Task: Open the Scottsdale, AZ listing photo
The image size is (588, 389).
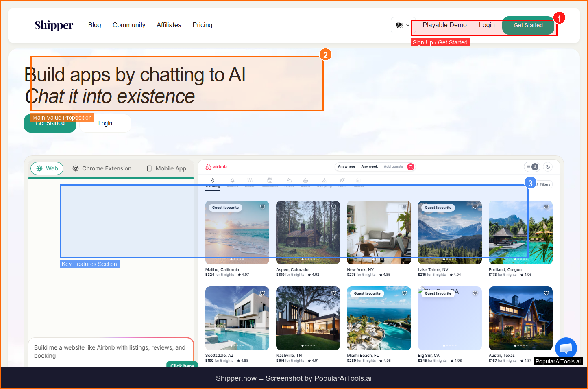Action: [x=237, y=317]
